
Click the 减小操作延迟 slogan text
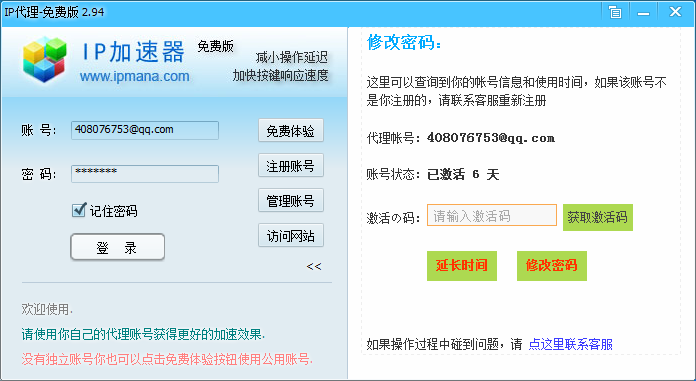292,57
